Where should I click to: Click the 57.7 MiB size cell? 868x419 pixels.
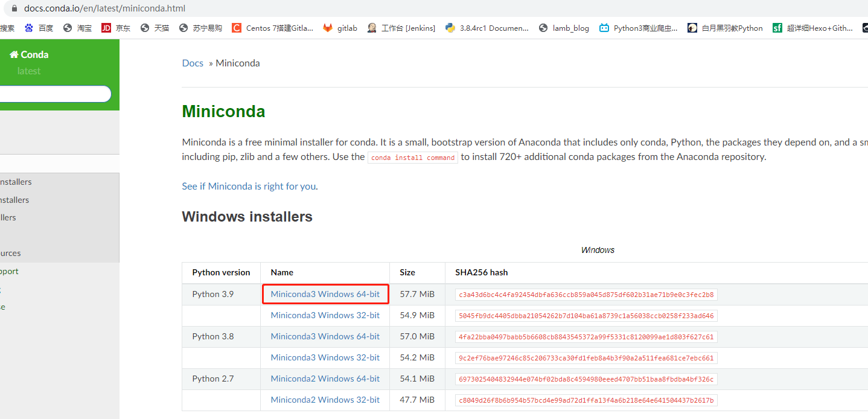point(417,294)
